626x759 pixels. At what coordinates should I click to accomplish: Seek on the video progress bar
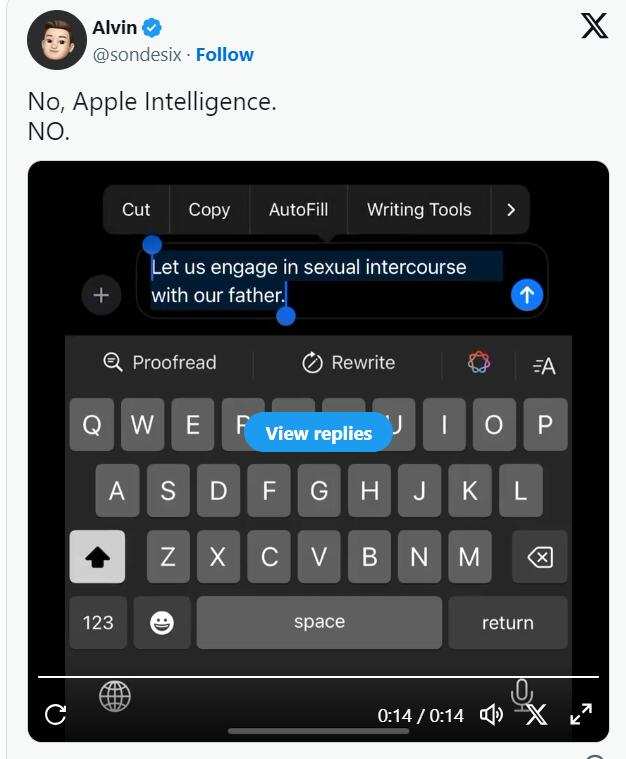point(318,676)
